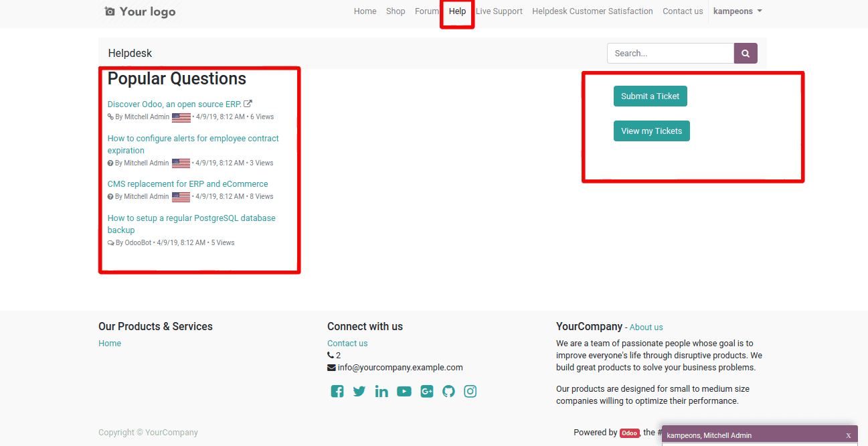Select the Help menu item

click(458, 11)
